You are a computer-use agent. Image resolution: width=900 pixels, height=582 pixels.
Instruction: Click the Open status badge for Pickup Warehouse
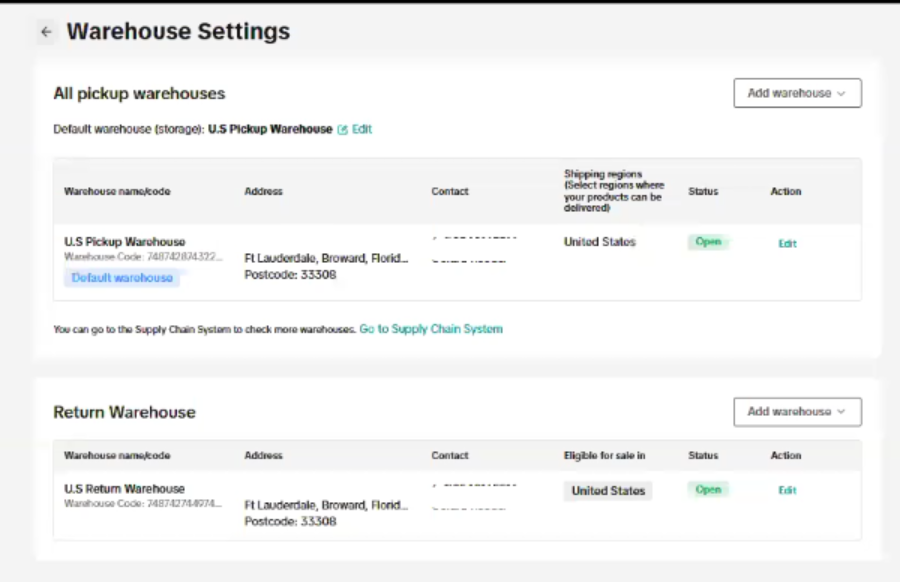[x=708, y=242]
